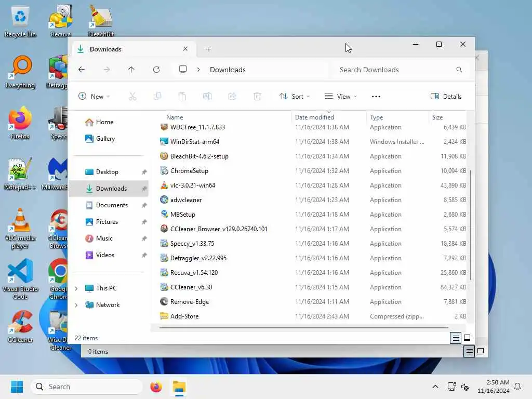Expand the address bar path chevron
Screen dimensions: 532x399
(x=198, y=70)
